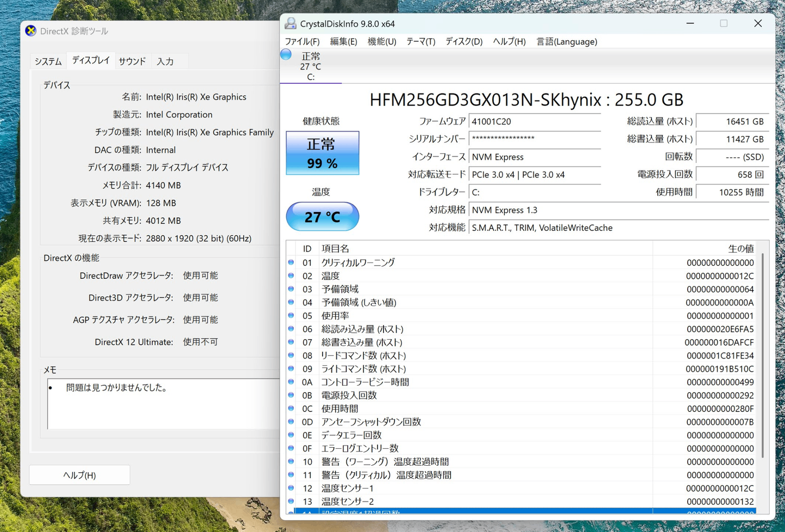This screenshot has width=785, height=532.
Task: Select the row リードコマンド数 (ホスト)
Action: 522,356
